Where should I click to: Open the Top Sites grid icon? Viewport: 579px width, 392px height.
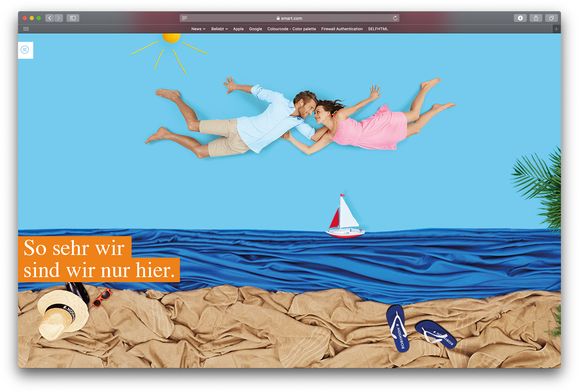pyautogui.click(x=26, y=29)
